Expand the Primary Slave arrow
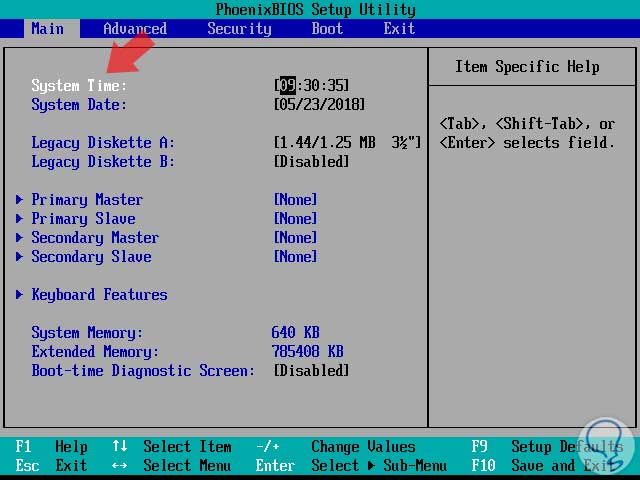This screenshot has width=640, height=480. [19, 218]
